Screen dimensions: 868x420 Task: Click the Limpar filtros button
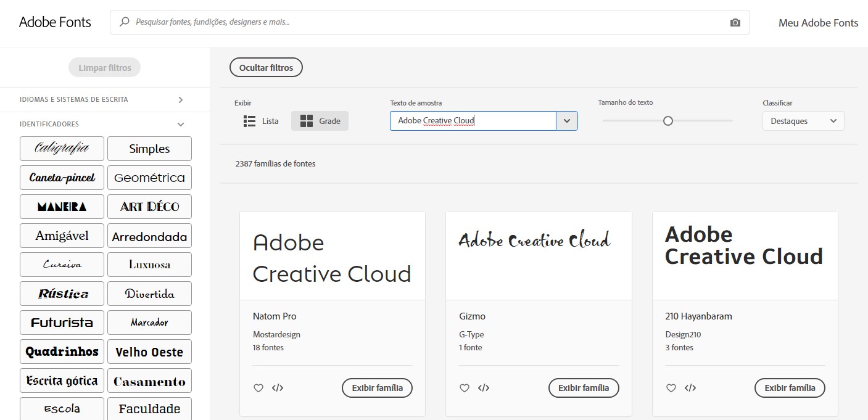(x=104, y=67)
